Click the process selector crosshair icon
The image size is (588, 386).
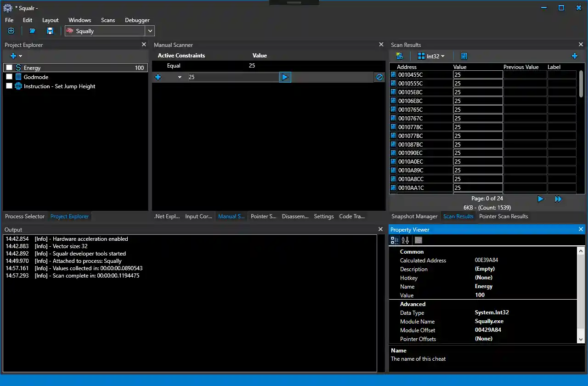pyautogui.click(x=11, y=31)
